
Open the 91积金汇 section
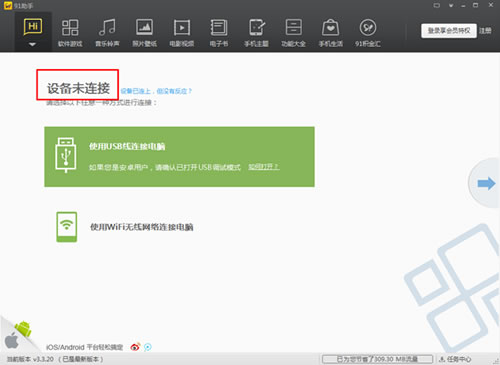coord(368,32)
